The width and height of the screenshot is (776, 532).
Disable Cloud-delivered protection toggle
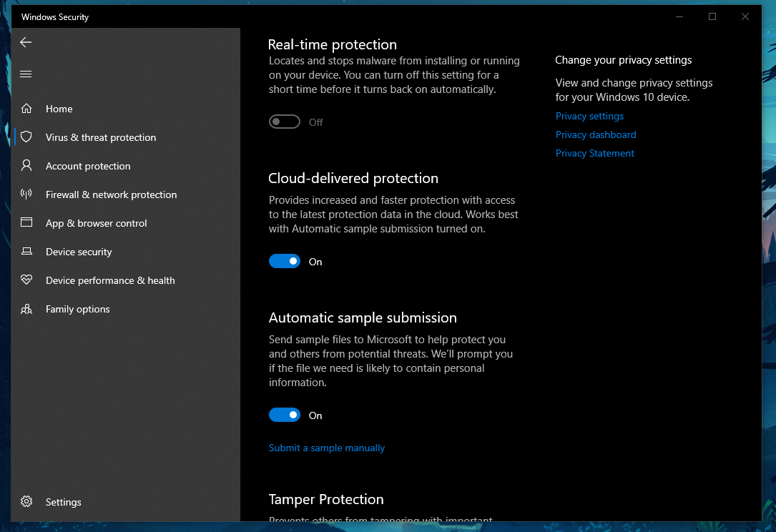pos(285,261)
